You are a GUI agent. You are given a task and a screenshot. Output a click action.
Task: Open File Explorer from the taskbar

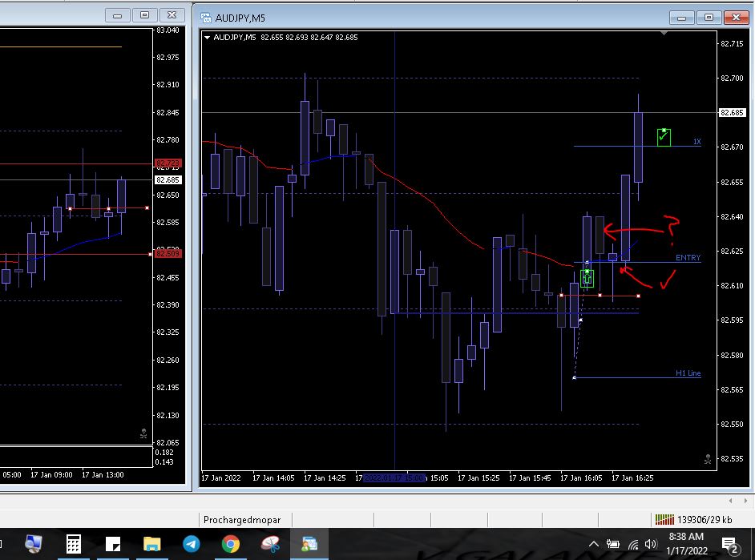coord(151,544)
